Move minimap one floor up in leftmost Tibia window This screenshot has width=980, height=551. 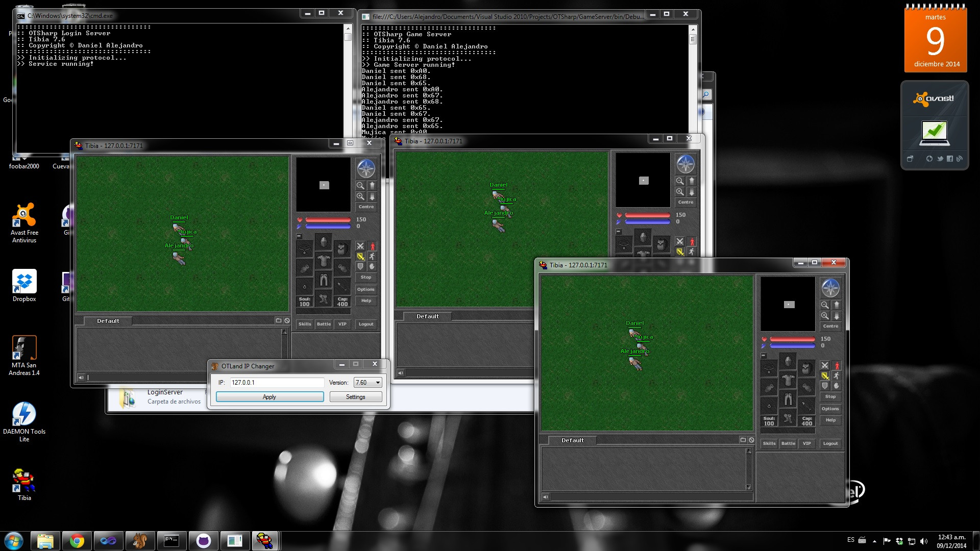point(372,186)
